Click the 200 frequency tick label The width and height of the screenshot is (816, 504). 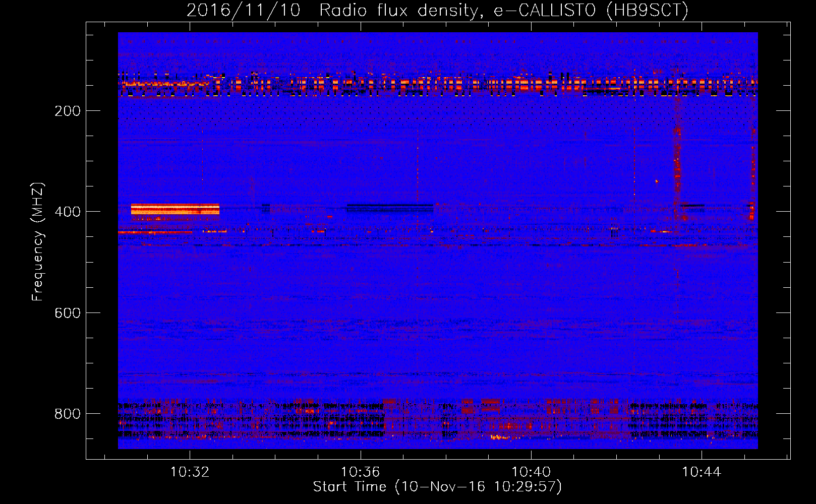tap(68, 111)
